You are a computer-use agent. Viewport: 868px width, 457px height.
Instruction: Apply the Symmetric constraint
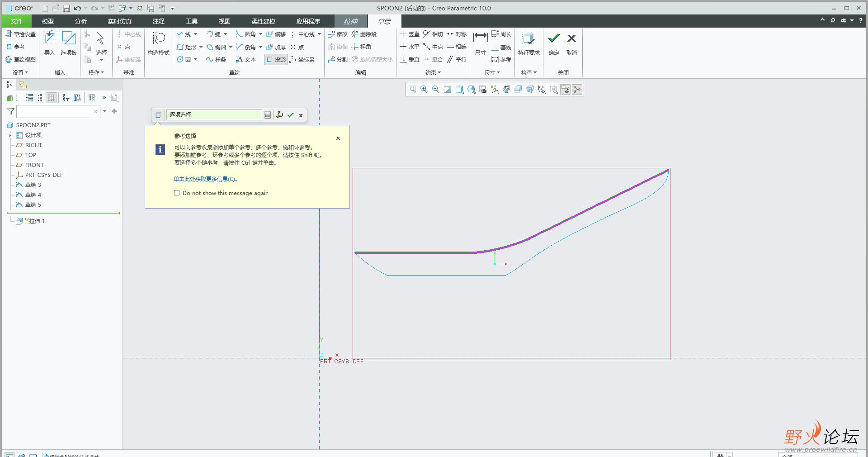coord(457,34)
